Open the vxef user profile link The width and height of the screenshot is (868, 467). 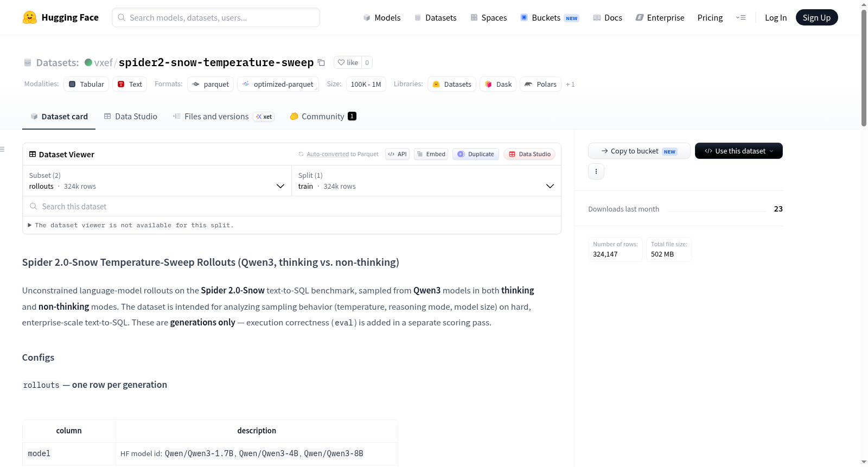point(104,62)
